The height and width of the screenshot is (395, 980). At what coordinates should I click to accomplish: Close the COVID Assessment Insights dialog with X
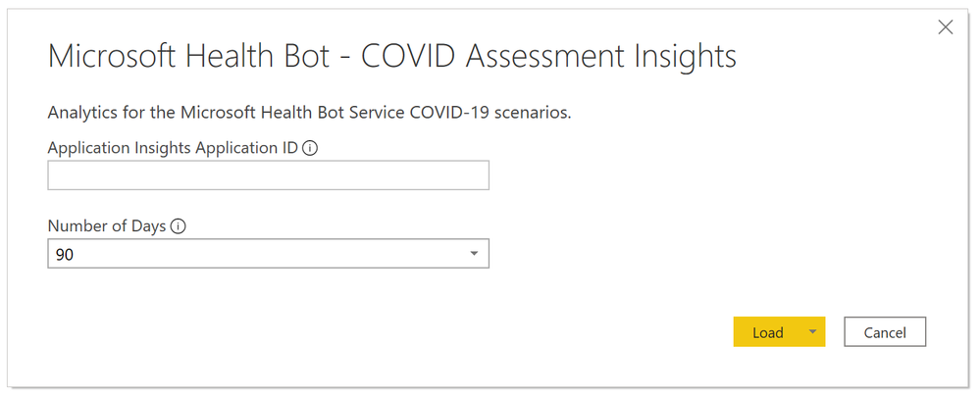(x=946, y=27)
